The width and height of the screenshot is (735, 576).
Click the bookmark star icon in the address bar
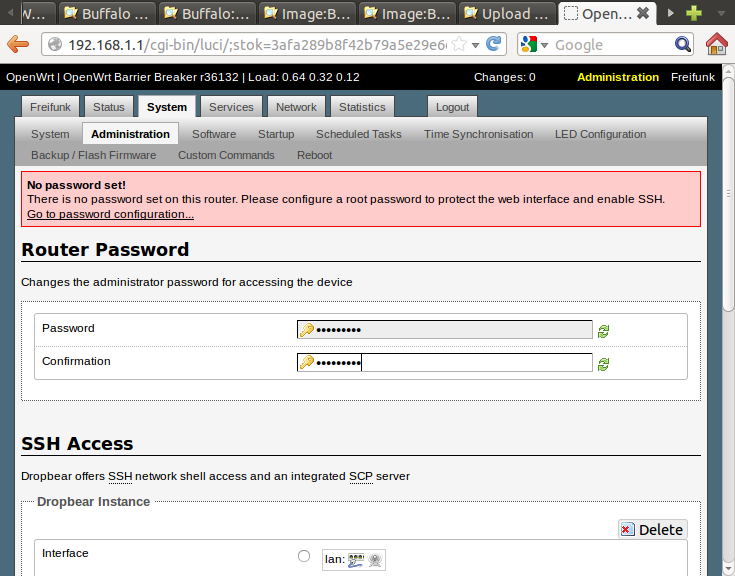pos(459,45)
